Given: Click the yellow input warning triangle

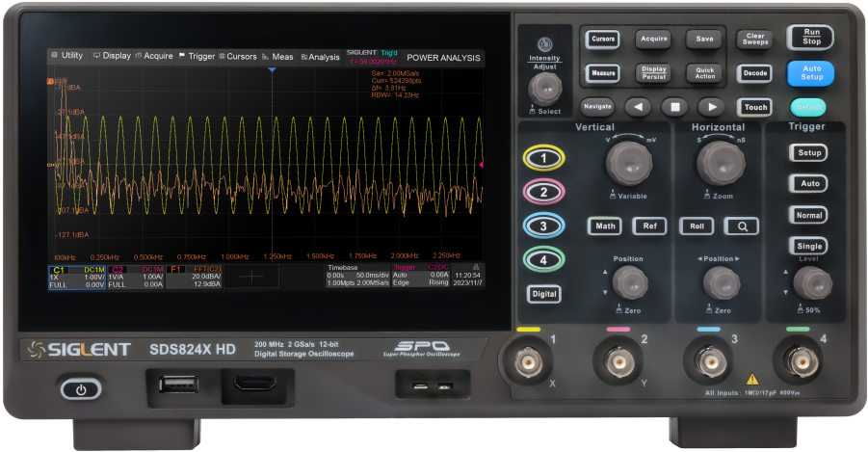Looking at the screenshot, I should click(x=752, y=380).
